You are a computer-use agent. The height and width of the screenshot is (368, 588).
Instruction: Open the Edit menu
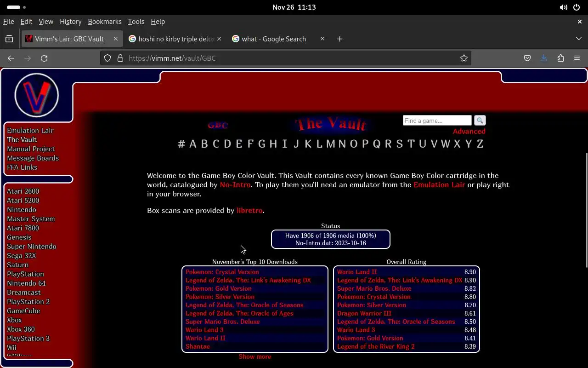26,22
